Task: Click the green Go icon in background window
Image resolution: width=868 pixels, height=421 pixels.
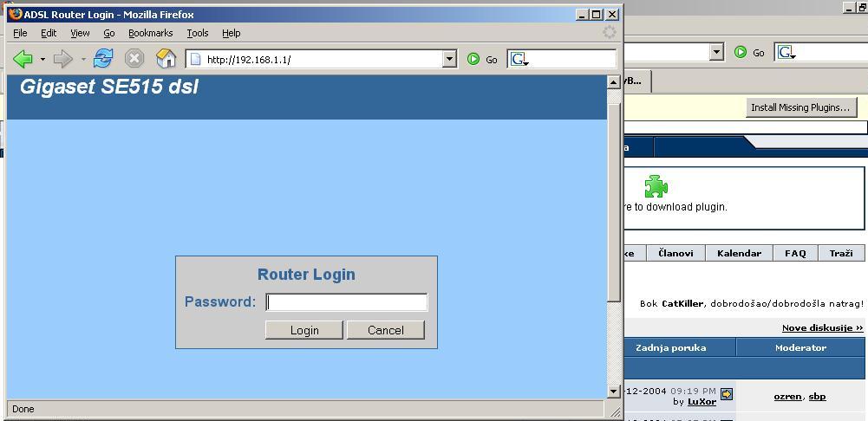Action: (x=741, y=52)
